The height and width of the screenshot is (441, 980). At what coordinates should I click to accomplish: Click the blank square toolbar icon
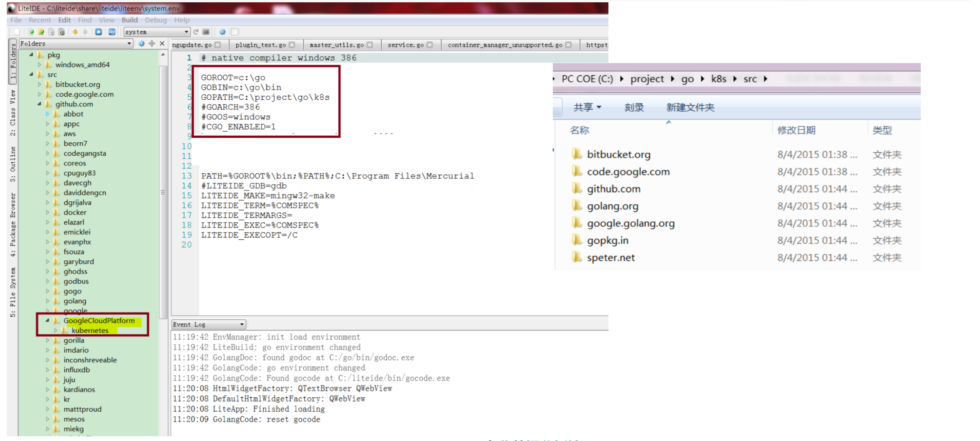(x=235, y=32)
